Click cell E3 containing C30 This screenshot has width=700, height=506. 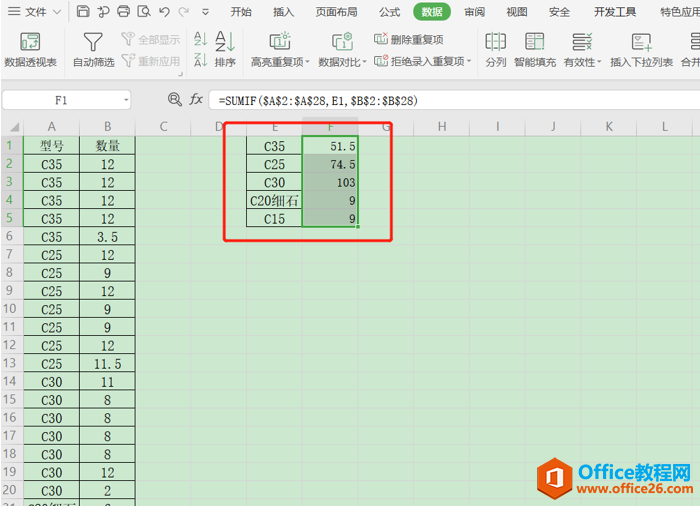(274, 182)
